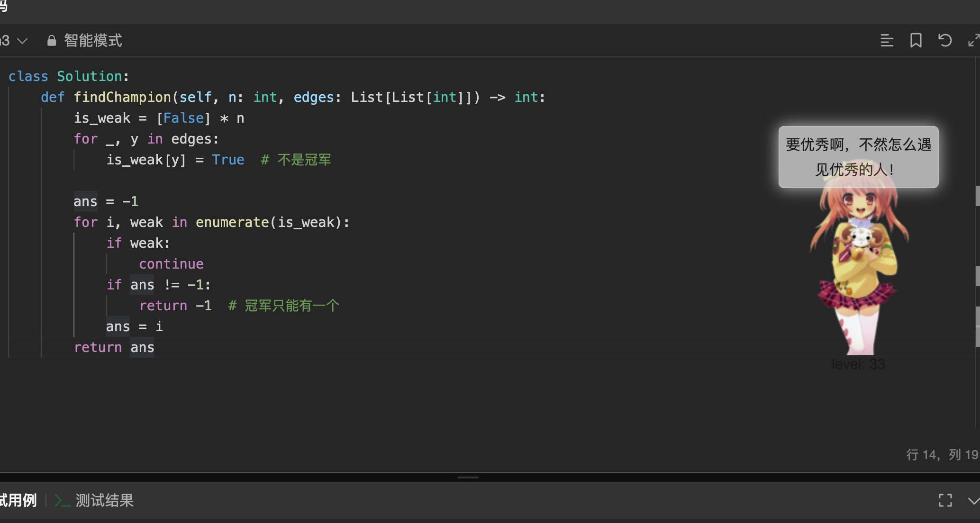Viewport: 980px width, 523px height.
Task: Click the 'level: 33' label
Action: (x=858, y=364)
